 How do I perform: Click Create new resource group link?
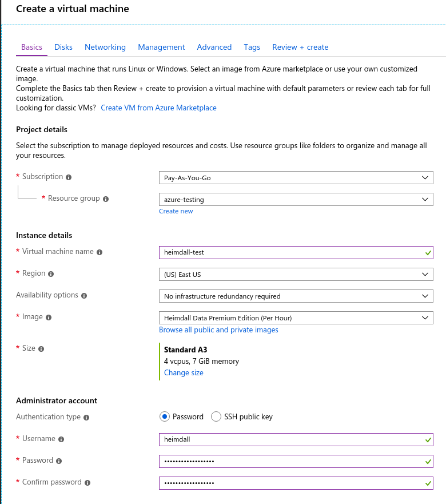tap(176, 212)
